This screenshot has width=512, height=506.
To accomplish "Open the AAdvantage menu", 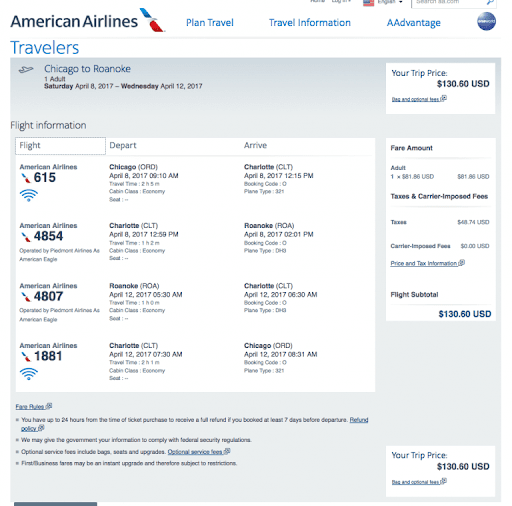I will coord(413,23).
